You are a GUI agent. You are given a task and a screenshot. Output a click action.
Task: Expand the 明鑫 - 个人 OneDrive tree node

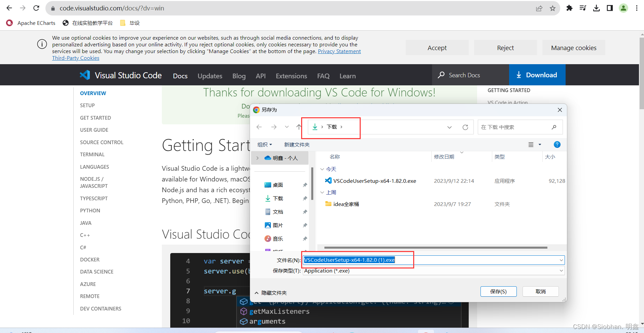pyautogui.click(x=258, y=158)
